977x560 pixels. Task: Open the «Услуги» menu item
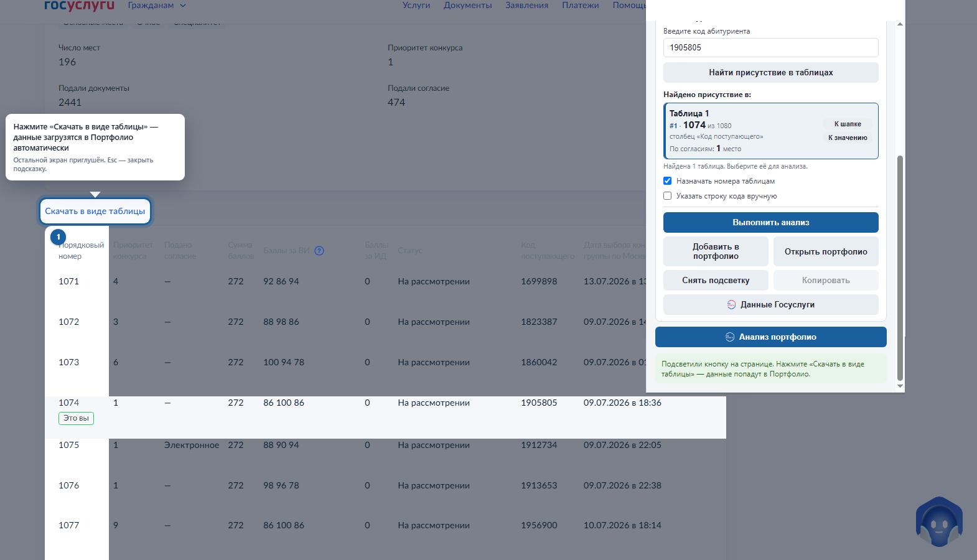click(x=416, y=6)
